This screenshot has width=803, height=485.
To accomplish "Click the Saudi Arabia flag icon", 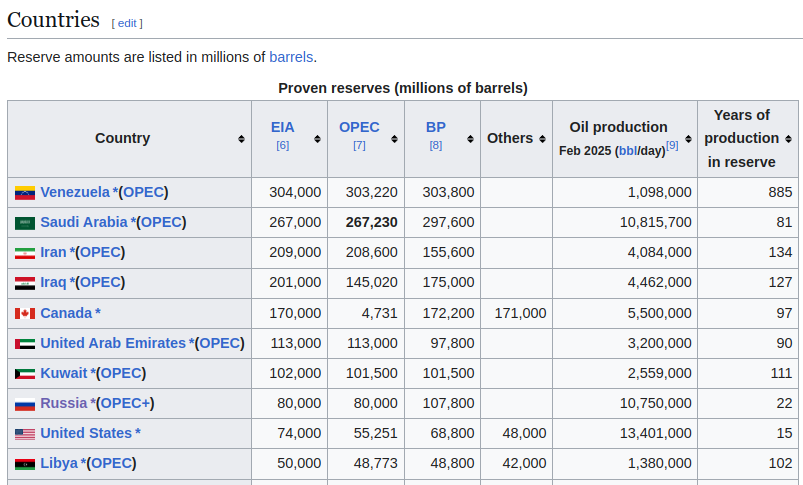I will [25, 223].
